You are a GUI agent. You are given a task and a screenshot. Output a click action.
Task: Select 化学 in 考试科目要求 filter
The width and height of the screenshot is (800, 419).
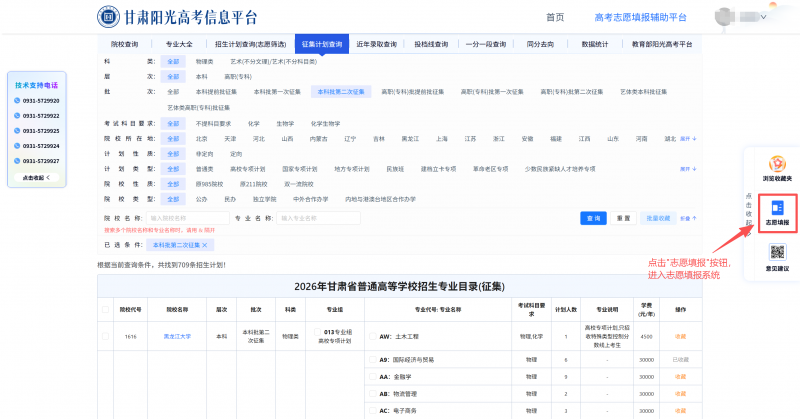click(x=254, y=124)
